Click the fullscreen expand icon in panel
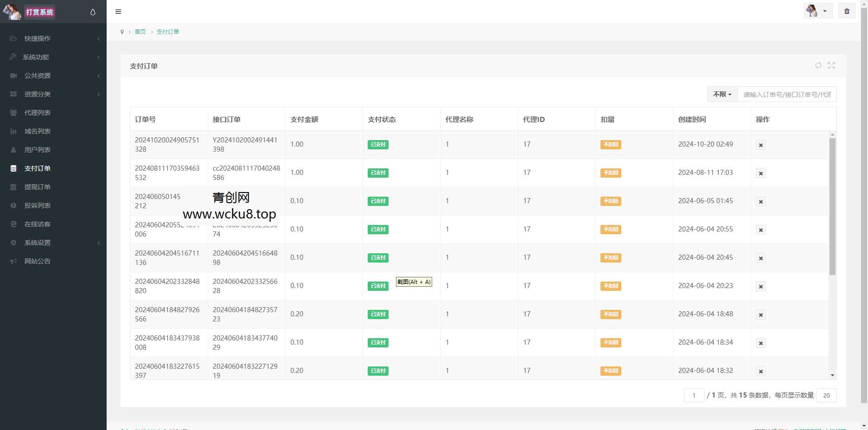This screenshot has height=430, width=868. point(831,65)
